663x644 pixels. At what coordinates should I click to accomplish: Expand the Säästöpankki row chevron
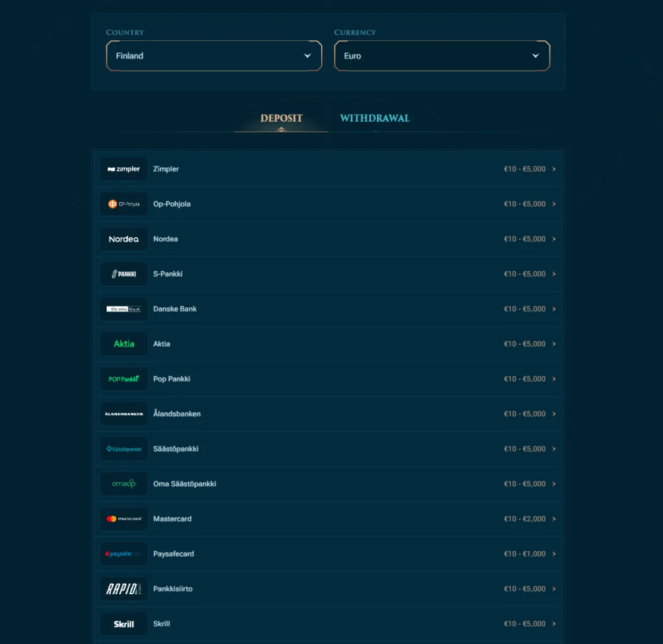click(554, 449)
